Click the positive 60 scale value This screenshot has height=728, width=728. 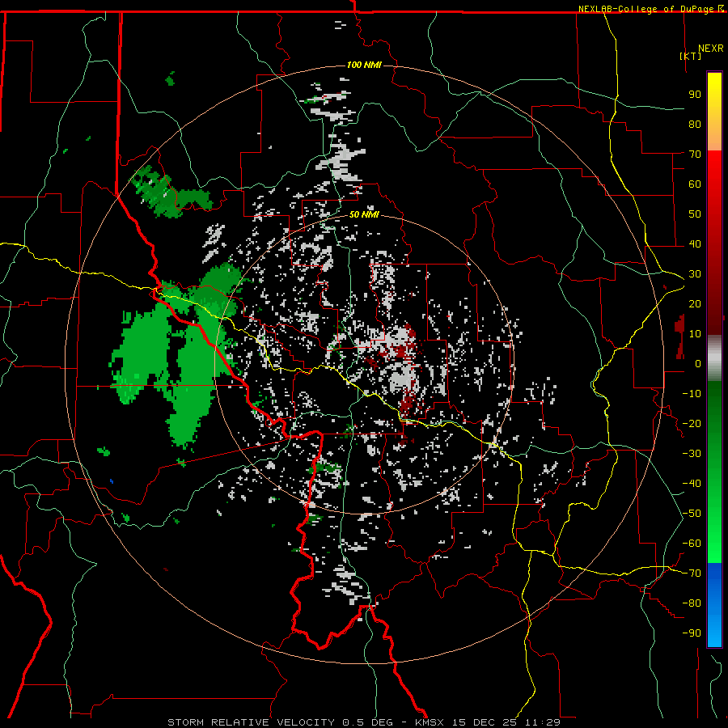[695, 184]
